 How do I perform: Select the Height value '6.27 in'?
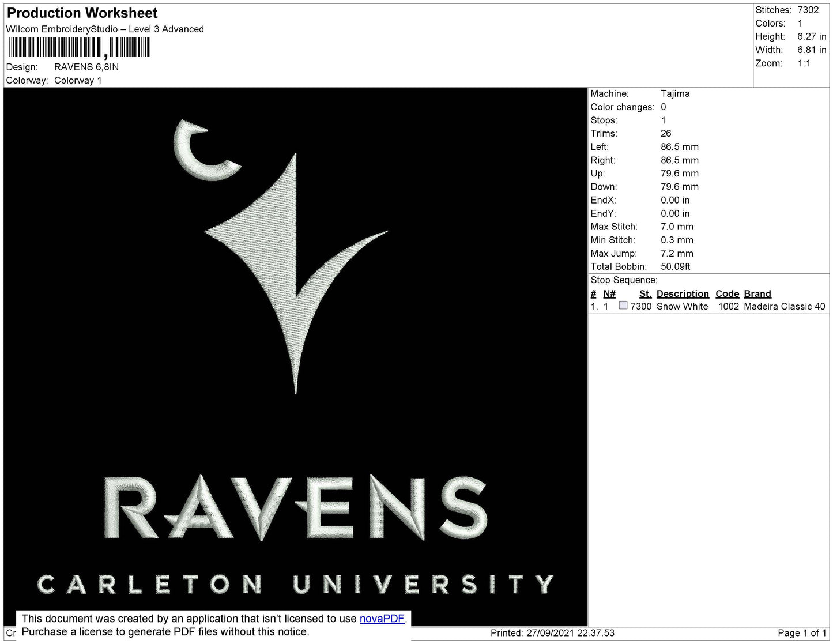pyautogui.click(x=812, y=36)
